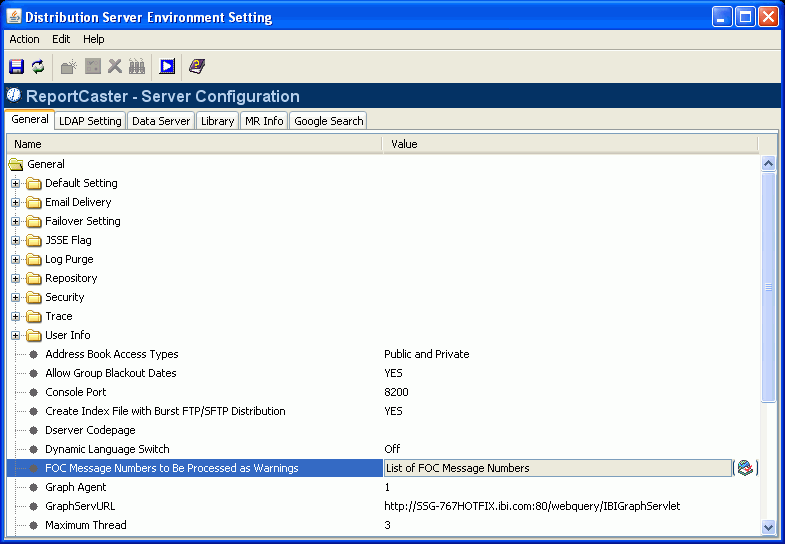Click the scrollbar down arrow

click(768, 526)
